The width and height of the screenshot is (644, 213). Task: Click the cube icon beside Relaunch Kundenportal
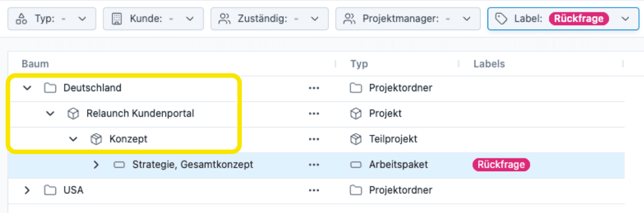(73, 114)
